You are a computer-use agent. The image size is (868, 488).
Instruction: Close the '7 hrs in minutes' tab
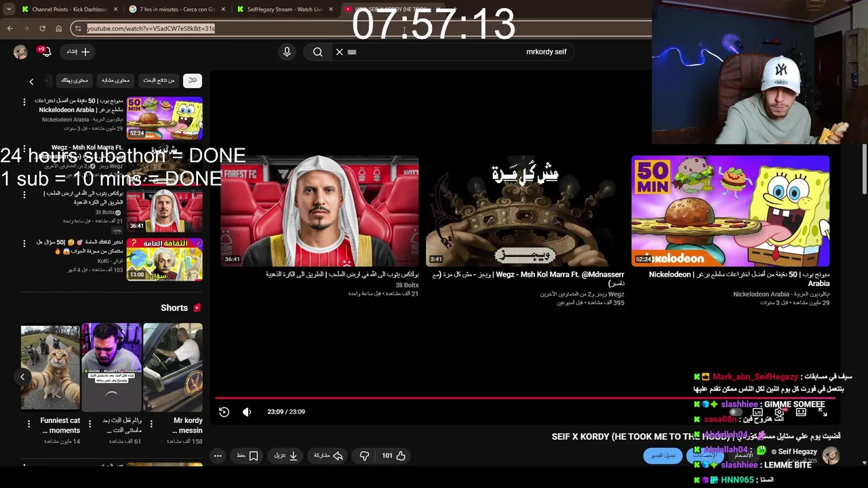click(x=224, y=9)
